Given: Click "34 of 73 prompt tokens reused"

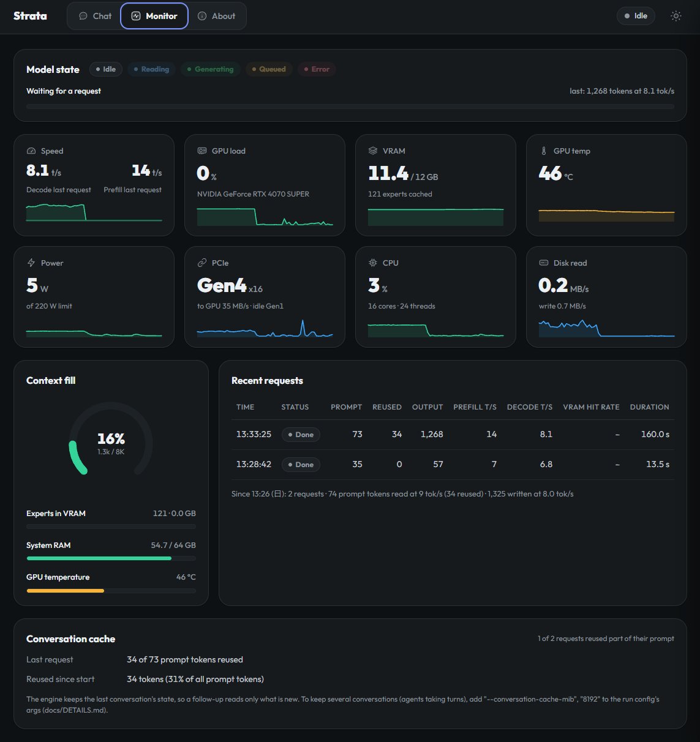Looking at the screenshot, I should click(x=185, y=659).
